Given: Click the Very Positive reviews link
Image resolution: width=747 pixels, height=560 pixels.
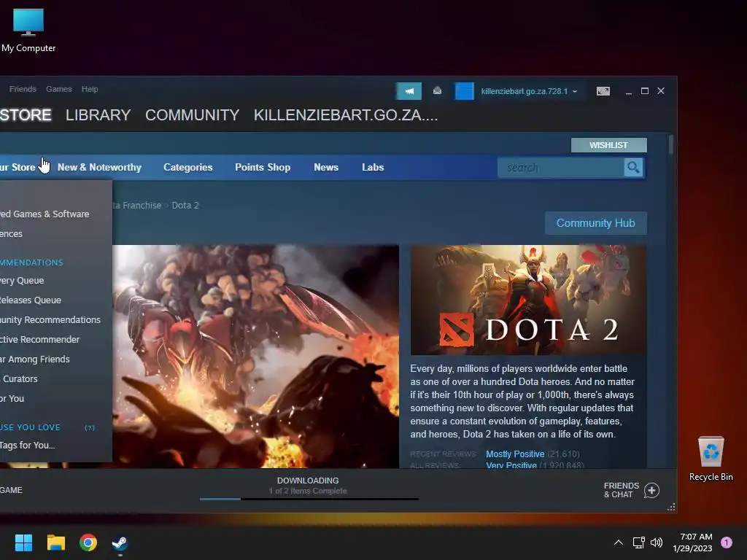Looking at the screenshot, I should [x=511, y=464].
